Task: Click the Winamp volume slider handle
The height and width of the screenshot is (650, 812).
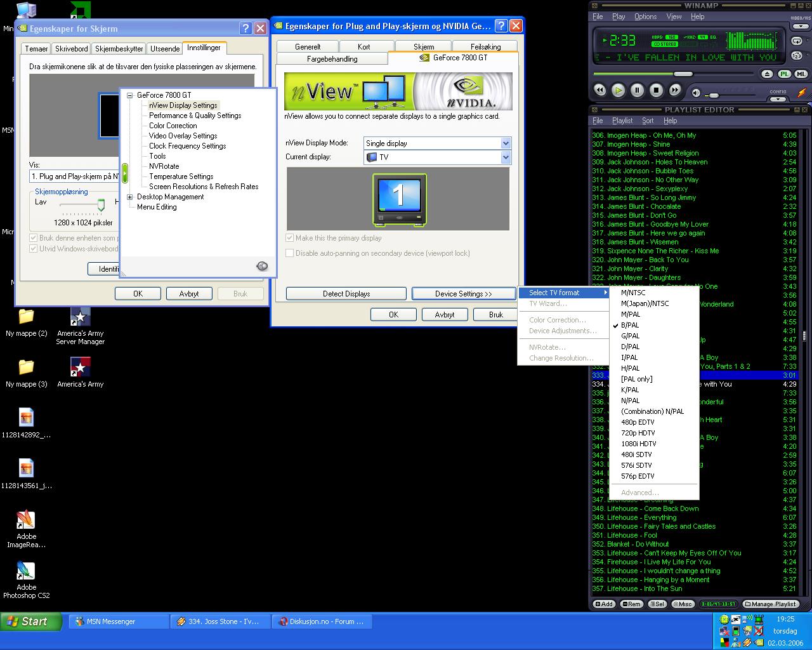Action: (714, 95)
